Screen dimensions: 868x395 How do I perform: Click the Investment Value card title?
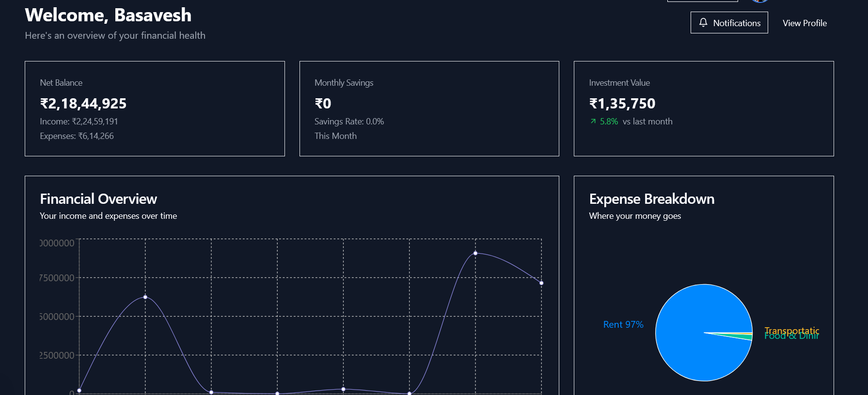(x=619, y=83)
